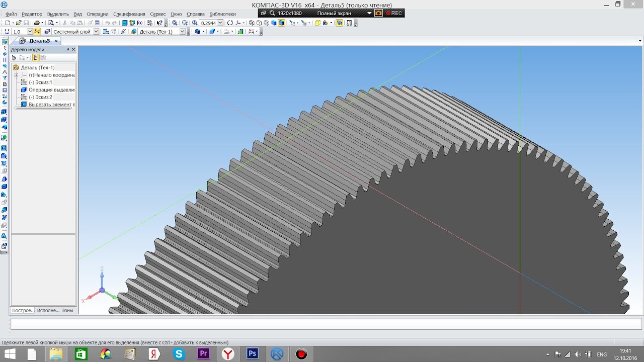Open the Системный слой layer dropdown
Viewport: 644px width, 362px height.
(96, 31)
